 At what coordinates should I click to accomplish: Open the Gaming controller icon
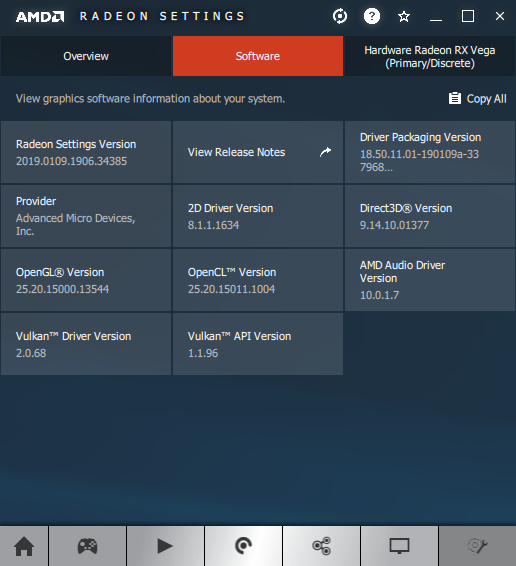[x=87, y=546]
